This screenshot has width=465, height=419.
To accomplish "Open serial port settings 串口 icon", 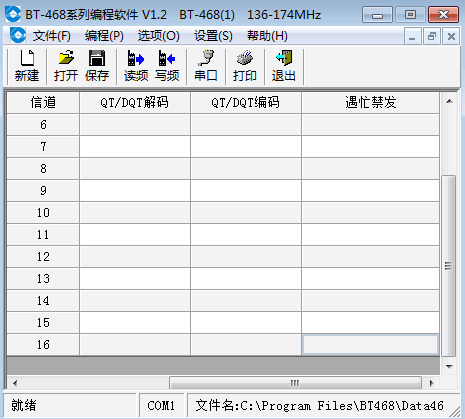I will point(206,66).
